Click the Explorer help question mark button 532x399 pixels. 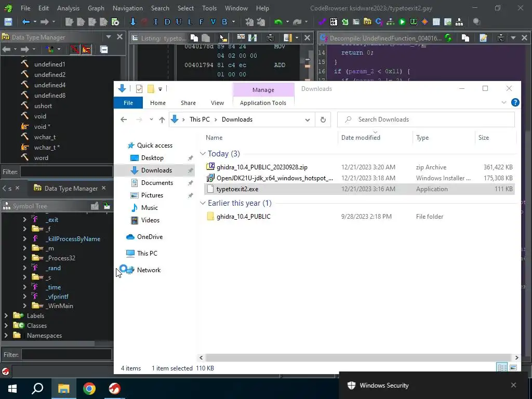tap(515, 102)
